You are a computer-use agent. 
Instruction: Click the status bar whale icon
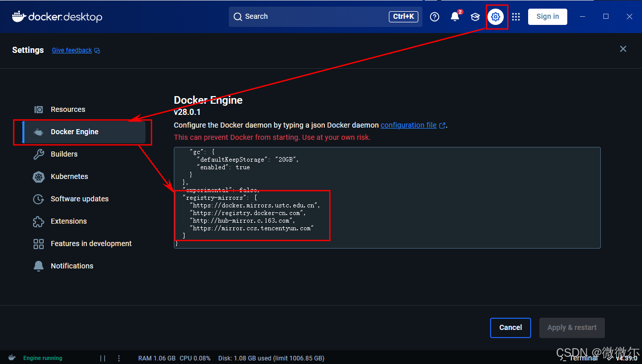click(x=12, y=358)
